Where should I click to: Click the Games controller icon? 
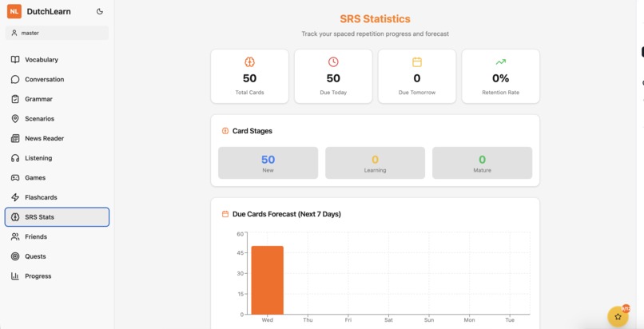click(x=15, y=177)
